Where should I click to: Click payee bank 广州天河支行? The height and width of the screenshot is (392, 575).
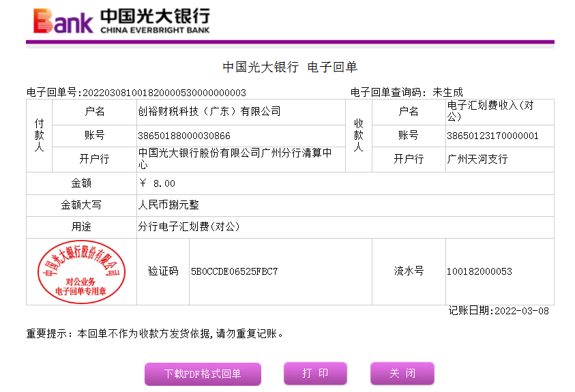point(477,159)
